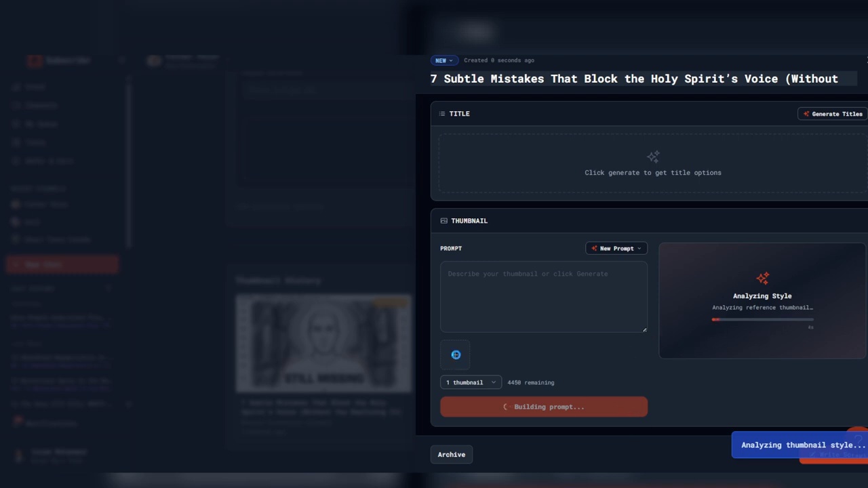Click the 'Created 0 seconds ago' text
The width and height of the screenshot is (868, 488).
[499, 60]
